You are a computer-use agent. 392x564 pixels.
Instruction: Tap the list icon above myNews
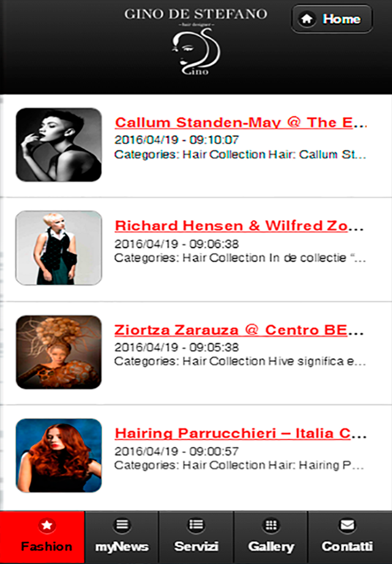point(122,525)
